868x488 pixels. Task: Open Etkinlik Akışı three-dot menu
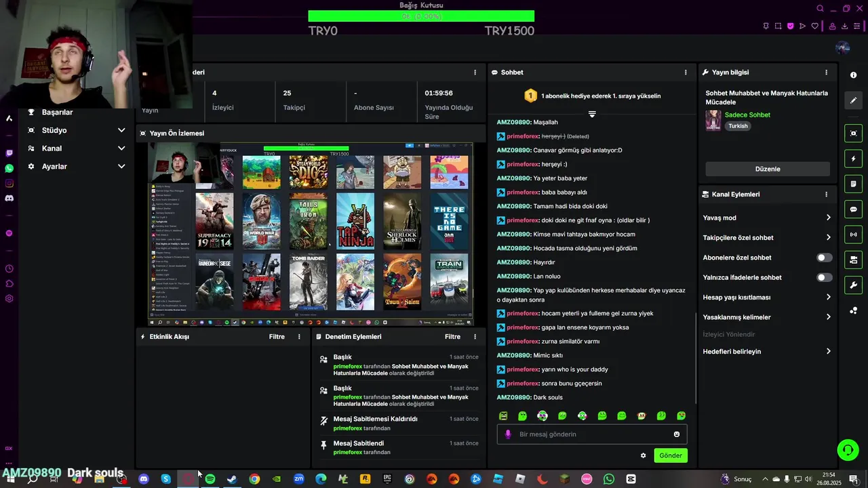point(299,337)
